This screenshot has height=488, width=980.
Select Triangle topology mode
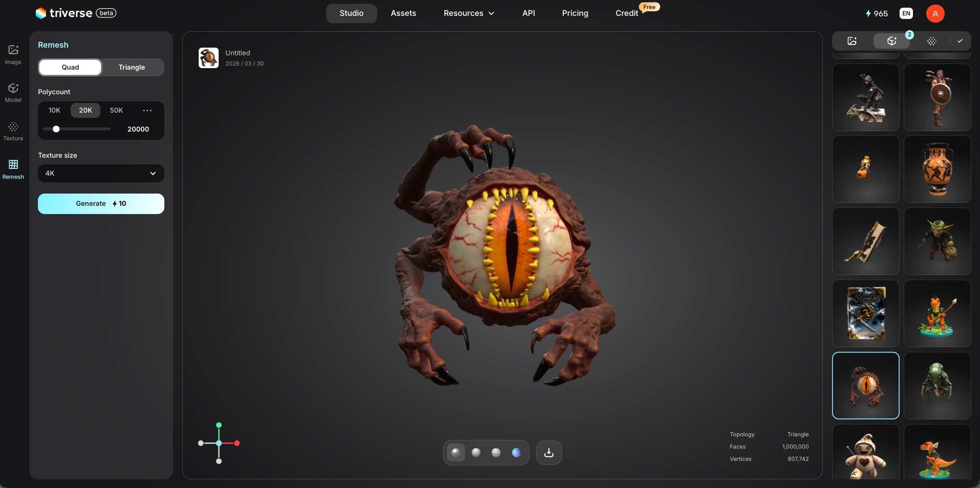tap(132, 67)
